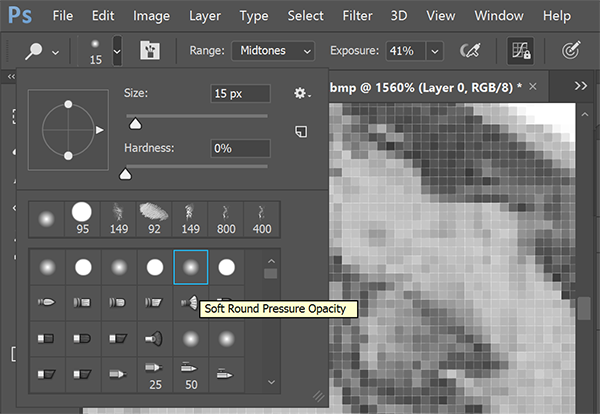Open the View menu
600x414 pixels.
tap(441, 16)
